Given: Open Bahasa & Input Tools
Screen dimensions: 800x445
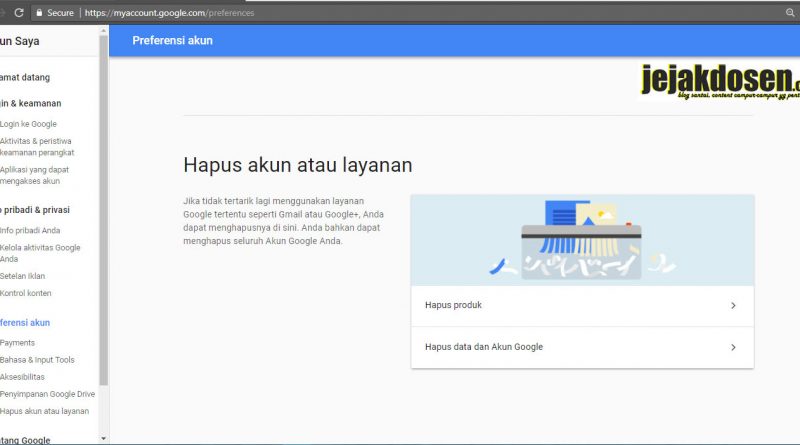Looking at the screenshot, I should (x=37, y=360).
